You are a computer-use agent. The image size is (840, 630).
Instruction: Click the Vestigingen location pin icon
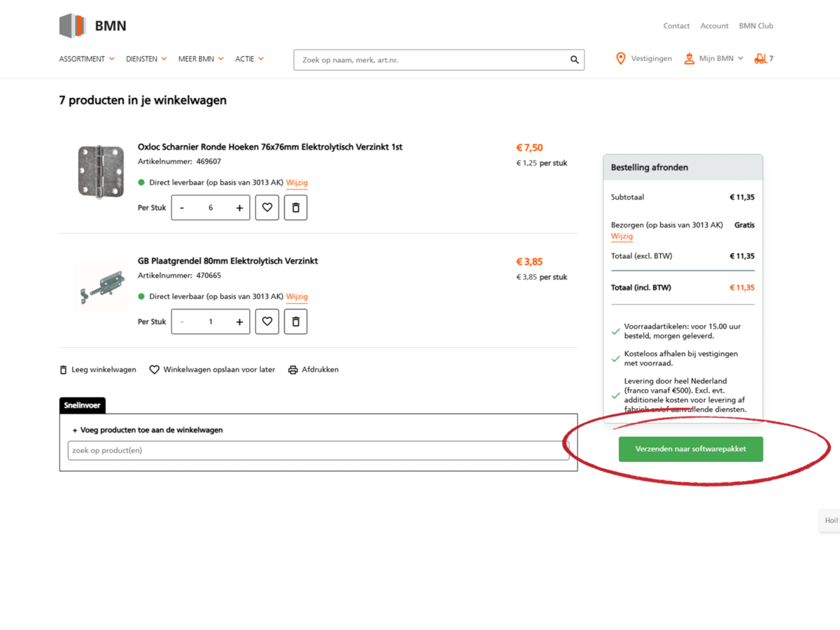pyautogui.click(x=620, y=59)
